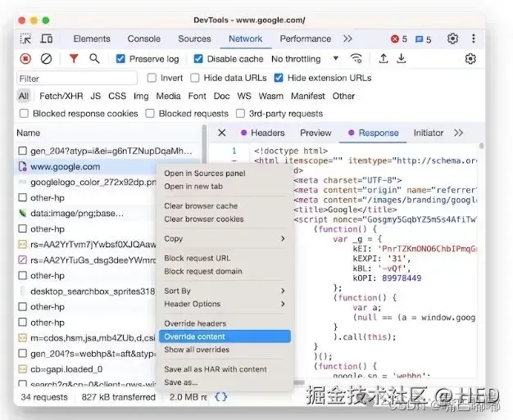The height and width of the screenshot is (420, 513).
Task: Close the request details pane
Action: coord(222,133)
